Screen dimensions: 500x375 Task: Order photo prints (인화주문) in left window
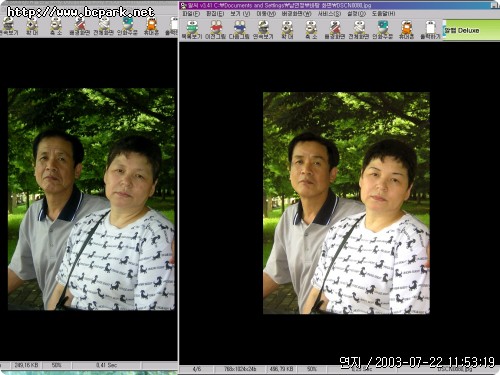[x=127, y=26]
